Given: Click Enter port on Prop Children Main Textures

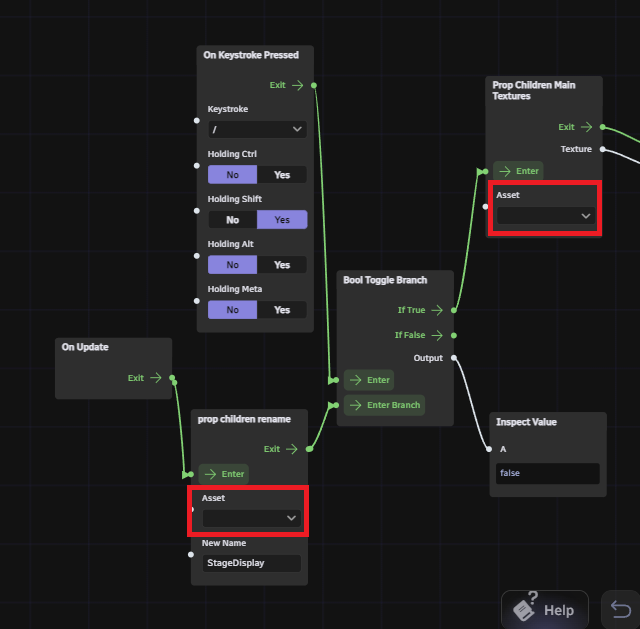Looking at the screenshot, I should point(518,171).
